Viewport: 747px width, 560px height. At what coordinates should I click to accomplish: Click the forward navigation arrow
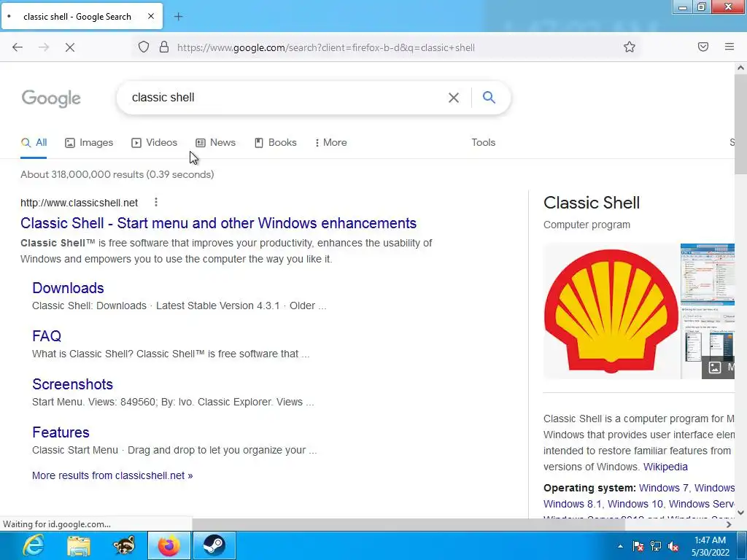tap(44, 47)
